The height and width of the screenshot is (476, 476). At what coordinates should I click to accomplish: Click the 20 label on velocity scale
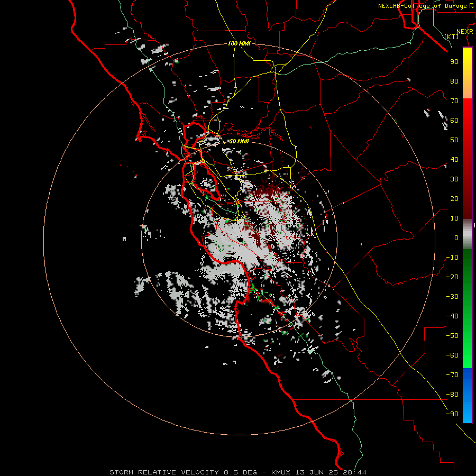tap(454, 199)
